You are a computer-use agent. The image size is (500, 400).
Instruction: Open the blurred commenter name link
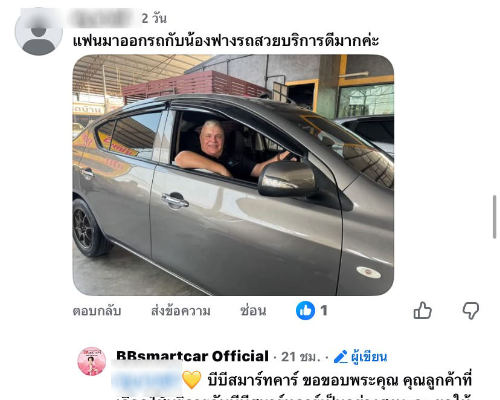click(105, 18)
